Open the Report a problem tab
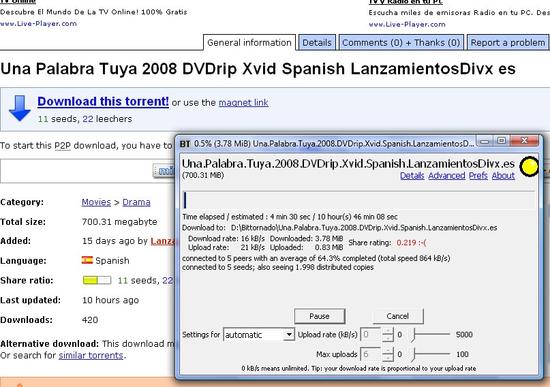Image resolution: width=550 pixels, height=387 pixels. pyautogui.click(x=508, y=43)
